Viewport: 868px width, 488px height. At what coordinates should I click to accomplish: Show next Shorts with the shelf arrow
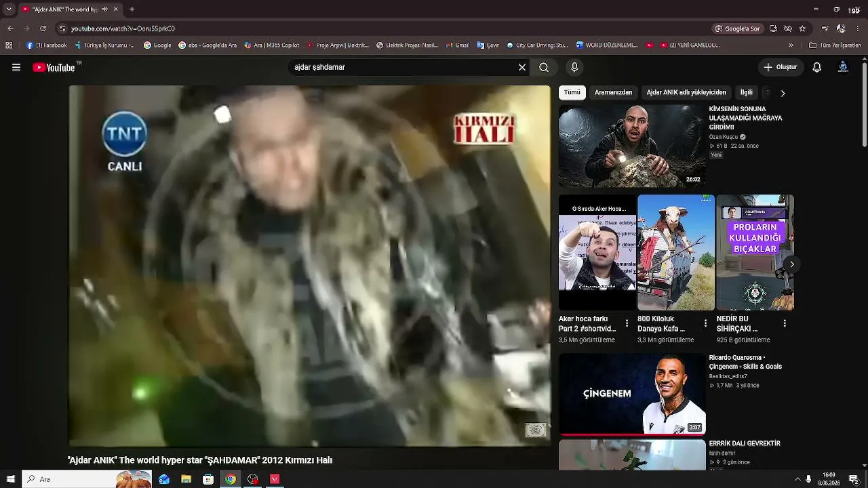pos(791,264)
